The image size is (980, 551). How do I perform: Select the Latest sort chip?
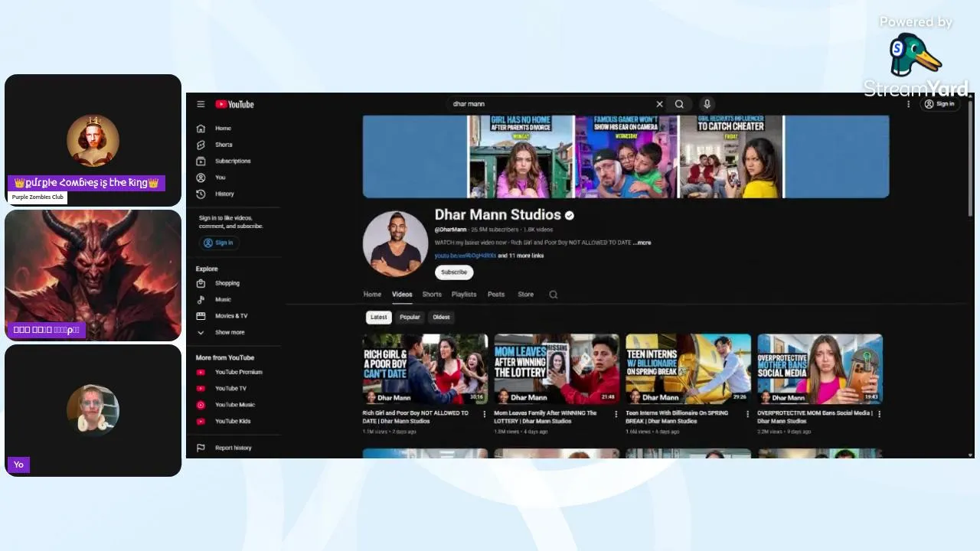tap(379, 318)
